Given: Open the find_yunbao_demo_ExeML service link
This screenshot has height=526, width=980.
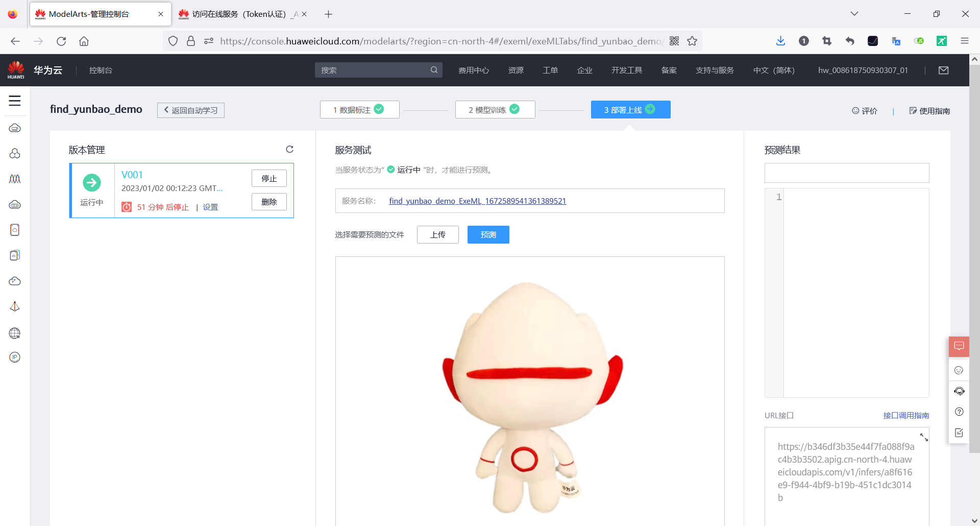Looking at the screenshot, I should [477, 201].
